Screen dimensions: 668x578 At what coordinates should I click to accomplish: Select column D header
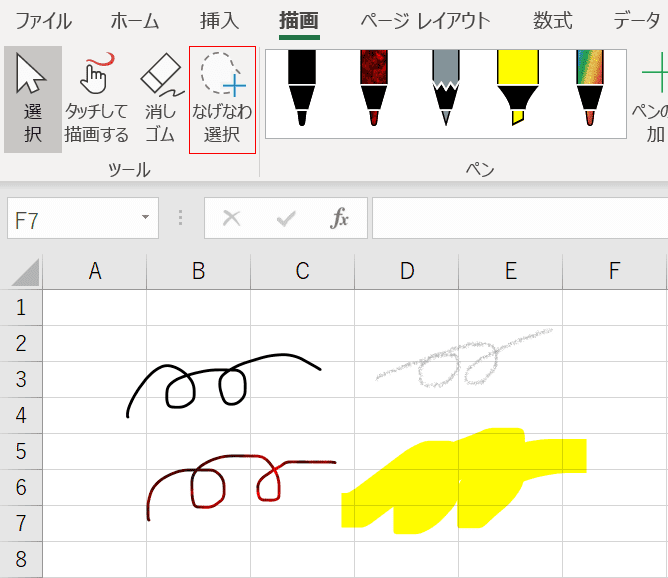[x=407, y=271]
